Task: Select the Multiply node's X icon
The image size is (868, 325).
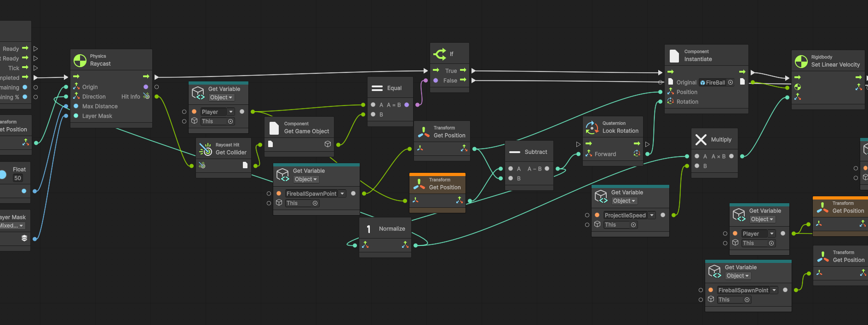Action: coord(701,140)
